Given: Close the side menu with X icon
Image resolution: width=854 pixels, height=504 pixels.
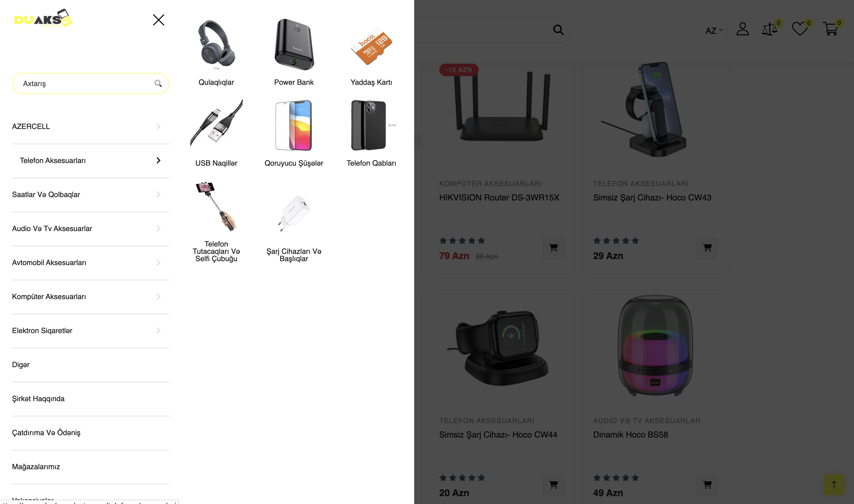Looking at the screenshot, I should [x=158, y=20].
